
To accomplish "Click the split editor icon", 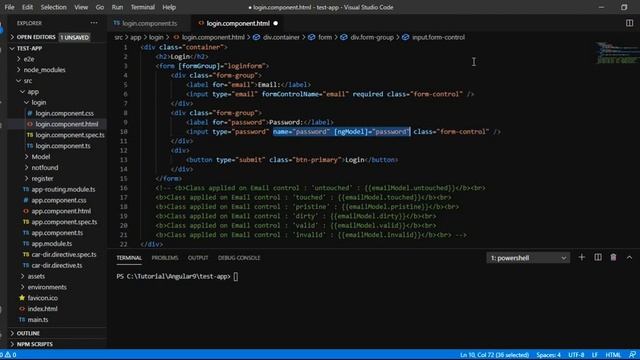I will tap(629, 23).
